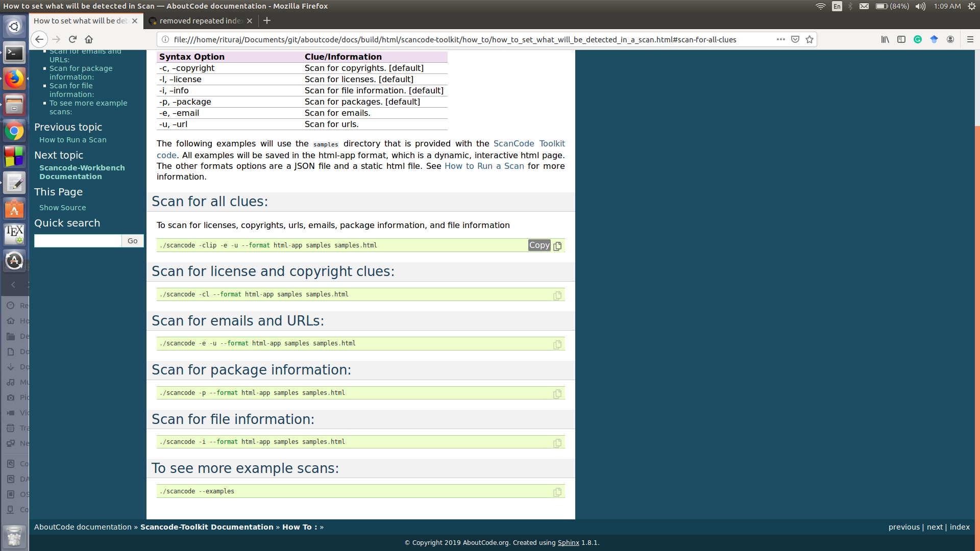
Task: Open a new browser tab
Action: click(x=267, y=21)
